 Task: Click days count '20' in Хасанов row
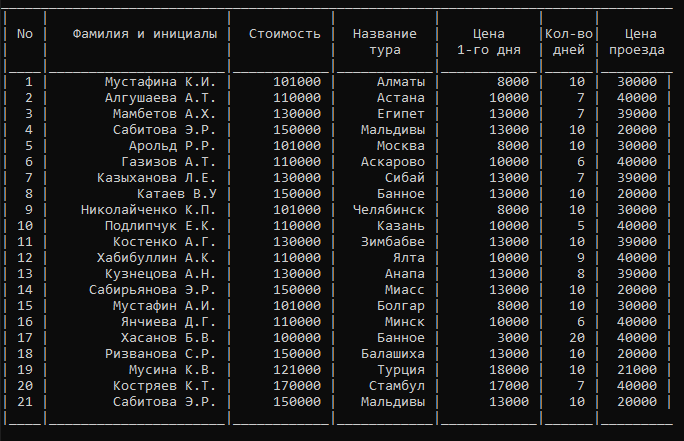pos(577,338)
